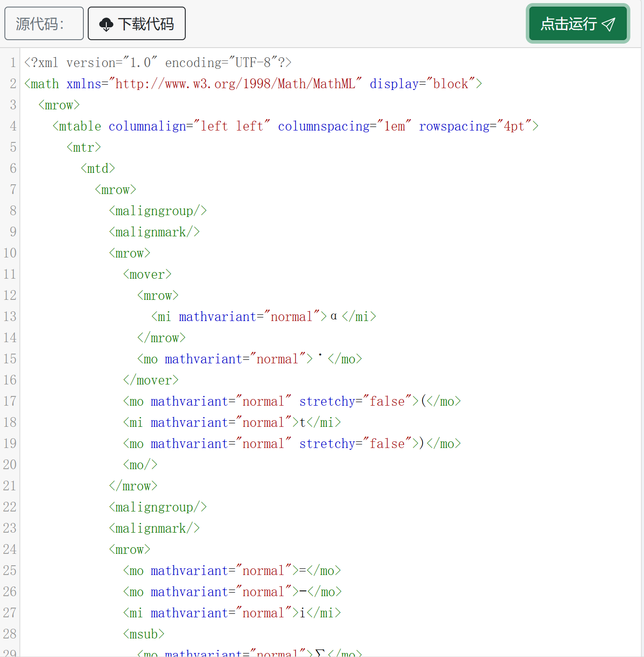644x657 pixels.
Task: Select the alpha character inside the mi element
Action: coord(333,316)
